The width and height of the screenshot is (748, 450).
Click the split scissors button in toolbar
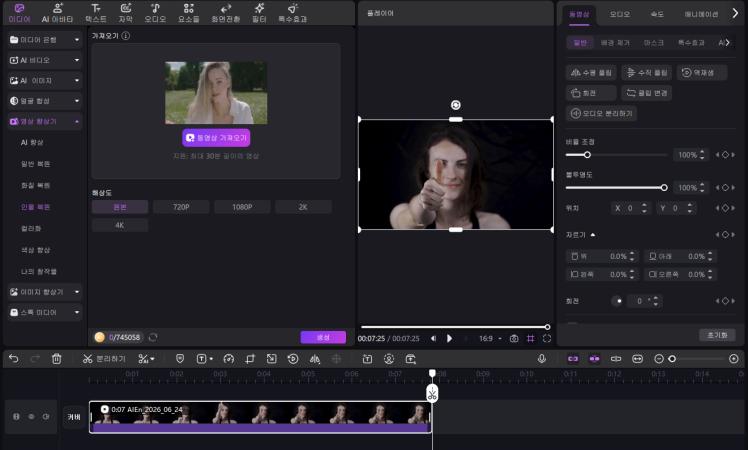(x=104, y=359)
